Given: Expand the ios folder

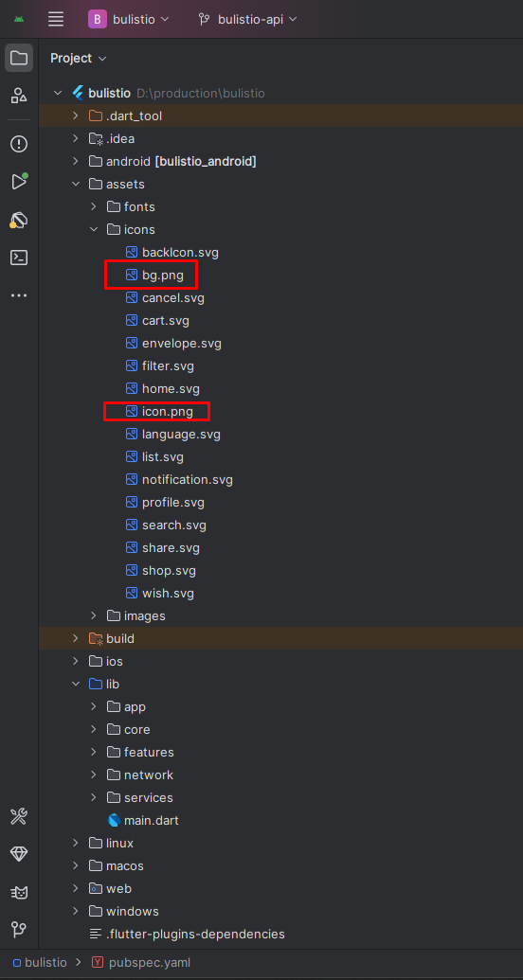Looking at the screenshot, I should [76, 661].
